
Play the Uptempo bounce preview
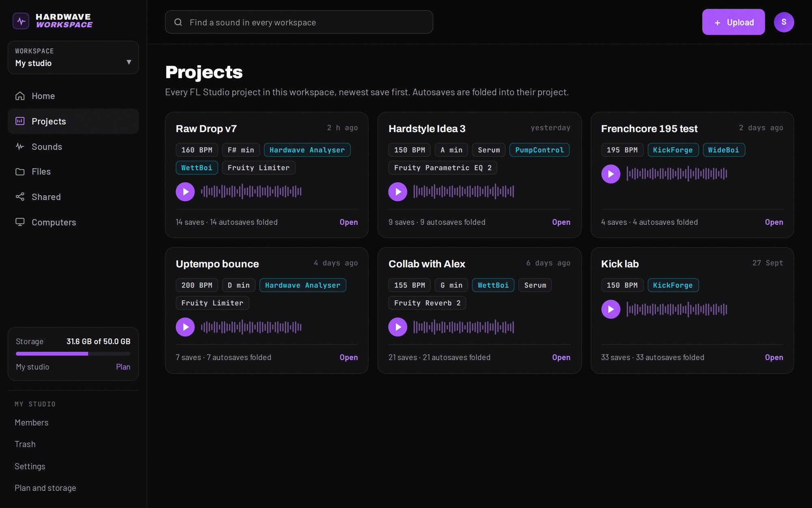tap(185, 327)
